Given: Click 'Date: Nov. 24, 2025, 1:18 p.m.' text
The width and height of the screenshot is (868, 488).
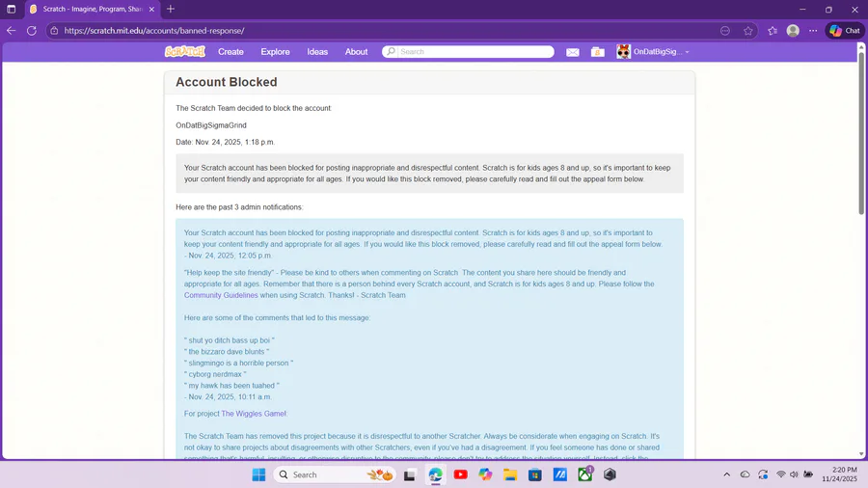Looking at the screenshot, I should click(x=226, y=142).
